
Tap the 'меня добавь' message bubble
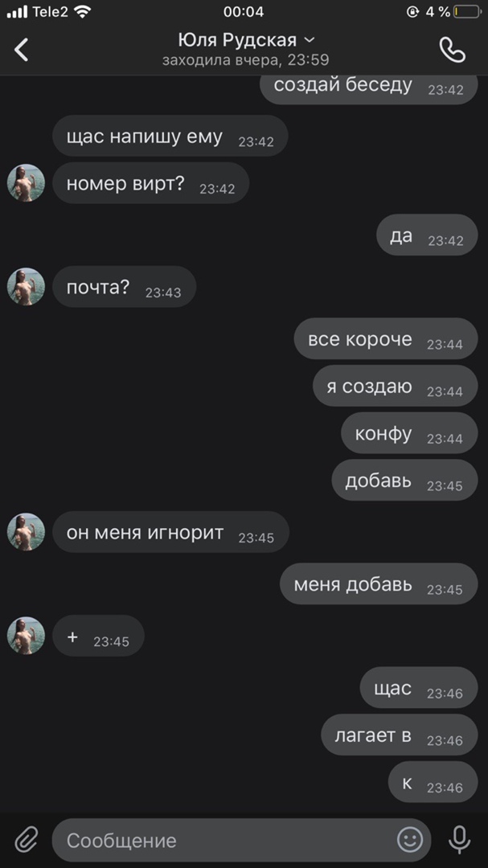coord(379,584)
